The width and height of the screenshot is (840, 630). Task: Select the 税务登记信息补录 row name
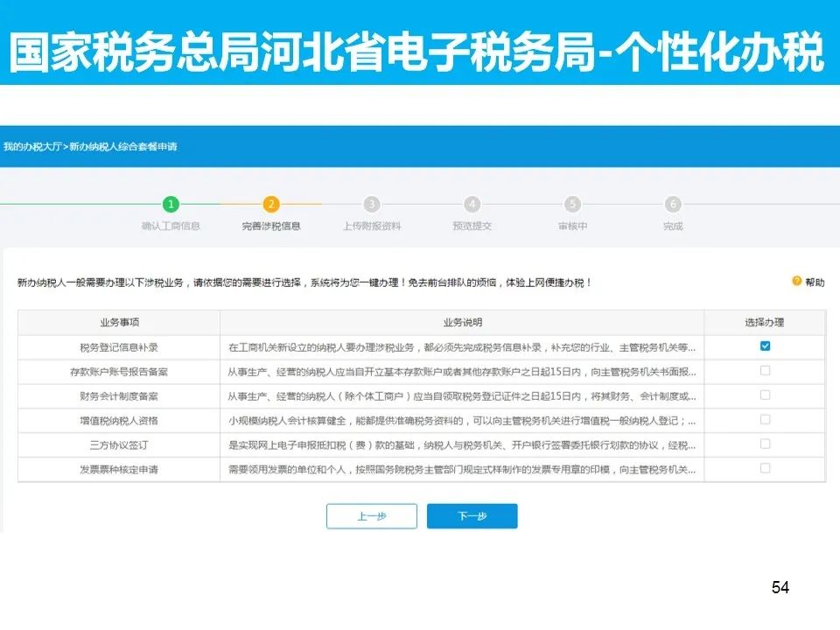119,347
